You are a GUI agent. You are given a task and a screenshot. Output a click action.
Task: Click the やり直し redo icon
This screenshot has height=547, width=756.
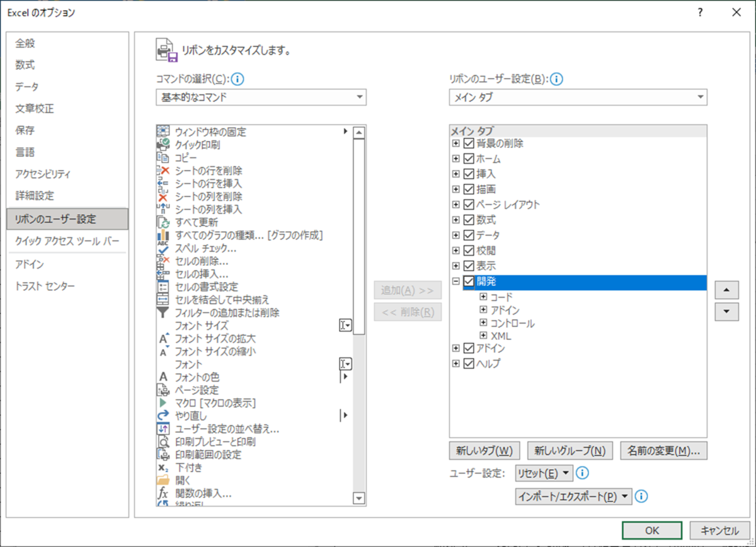coord(163,415)
